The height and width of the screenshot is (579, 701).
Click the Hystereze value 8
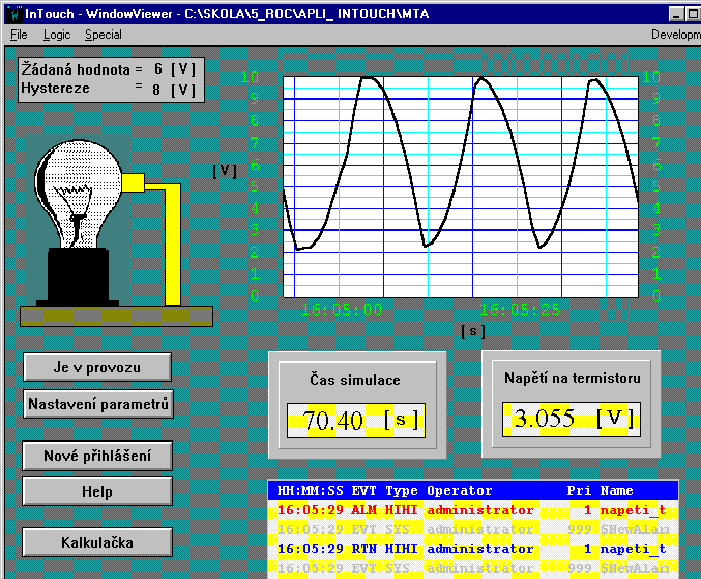coord(158,88)
